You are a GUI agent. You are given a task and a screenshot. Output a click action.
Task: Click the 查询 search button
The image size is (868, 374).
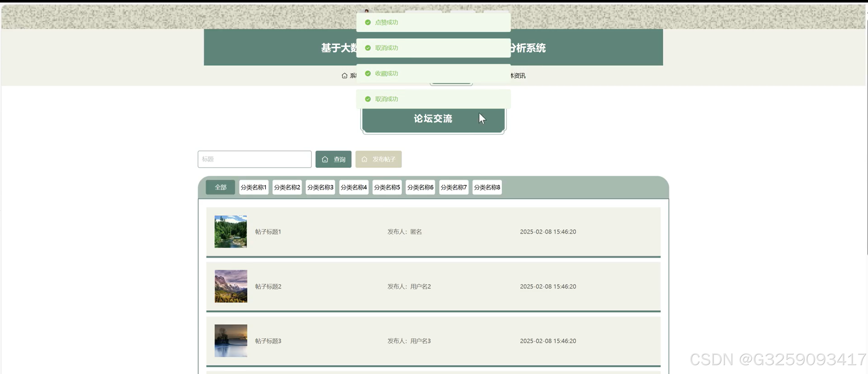coord(333,159)
